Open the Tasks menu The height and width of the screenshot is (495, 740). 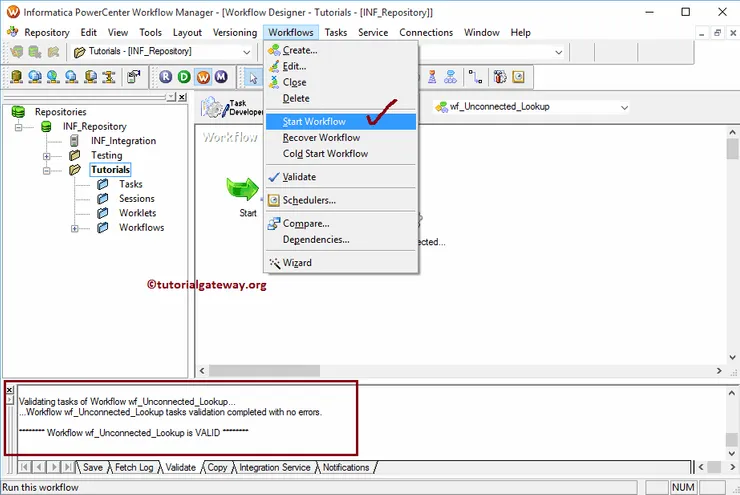[x=336, y=33]
